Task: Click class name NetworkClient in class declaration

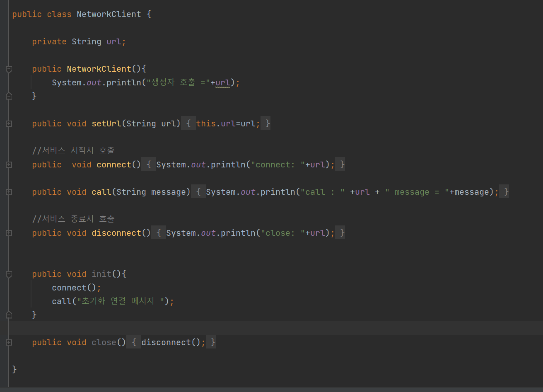Action: 109,14
